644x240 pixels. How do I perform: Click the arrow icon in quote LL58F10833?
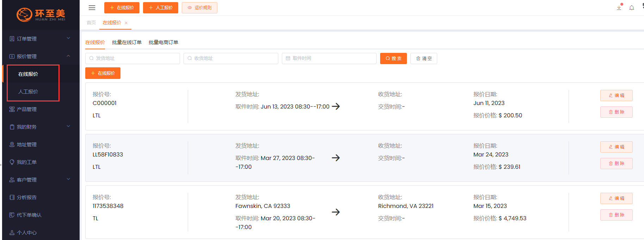[x=336, y=158]
